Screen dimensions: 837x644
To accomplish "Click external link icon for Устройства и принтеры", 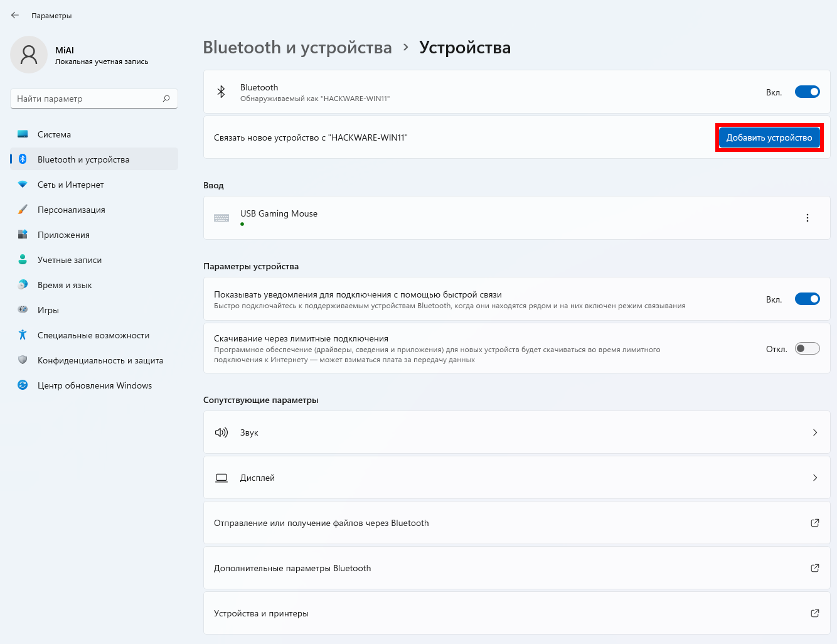I will (815, 613).
